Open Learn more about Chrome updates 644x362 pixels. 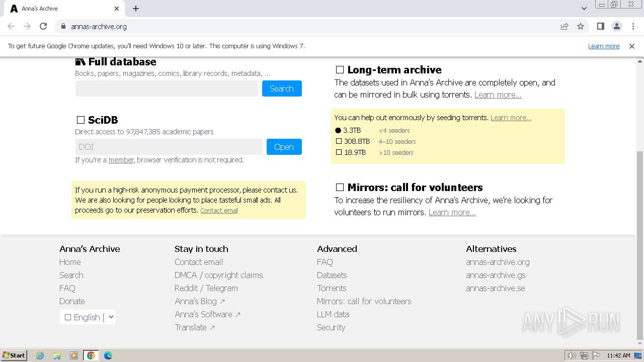coord(604,46)
